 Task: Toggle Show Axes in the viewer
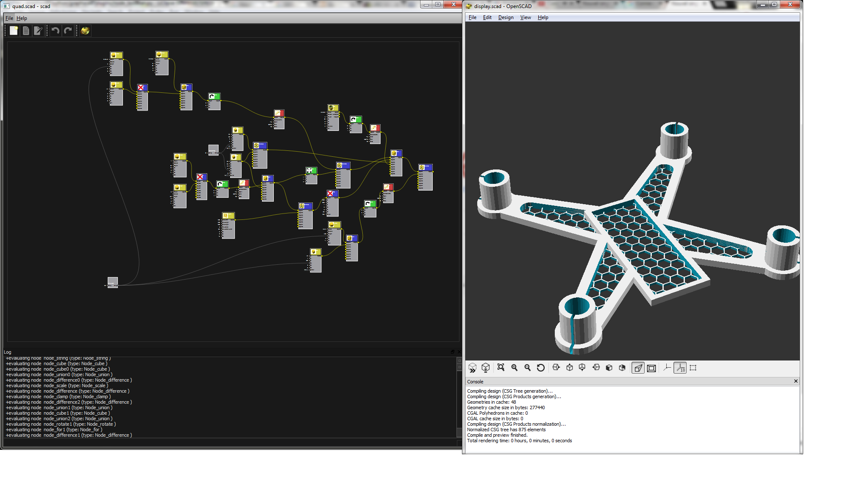[x=667, y=368]
